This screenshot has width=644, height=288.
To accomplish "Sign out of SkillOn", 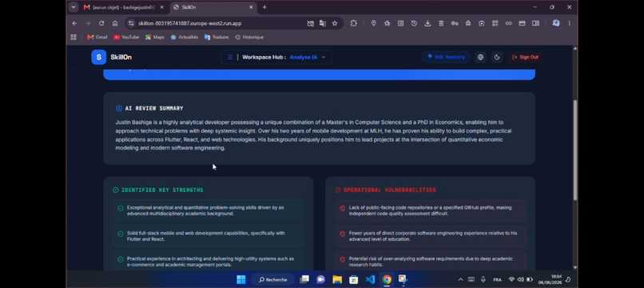I will (x=525, y=57).
